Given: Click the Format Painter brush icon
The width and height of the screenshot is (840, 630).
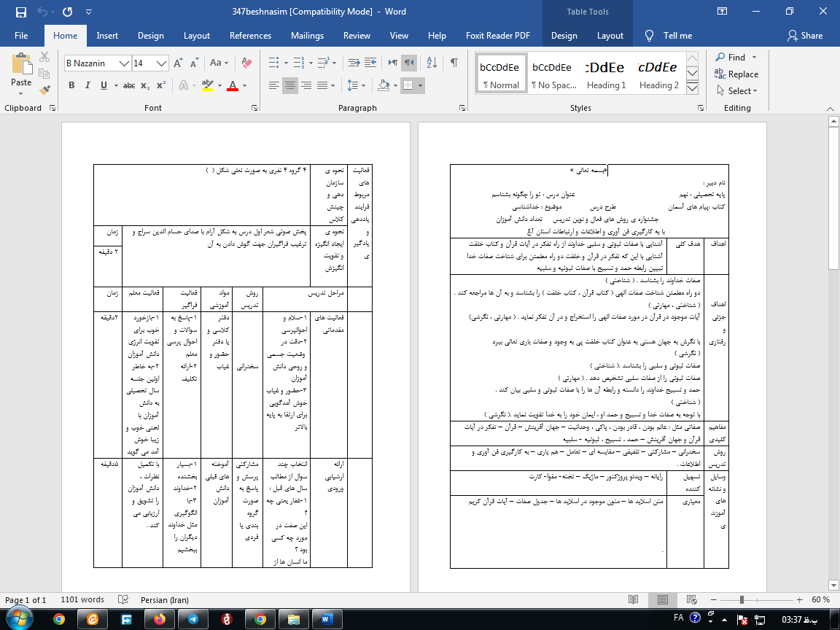Looking at the screenshot, I should pos(44,90).
